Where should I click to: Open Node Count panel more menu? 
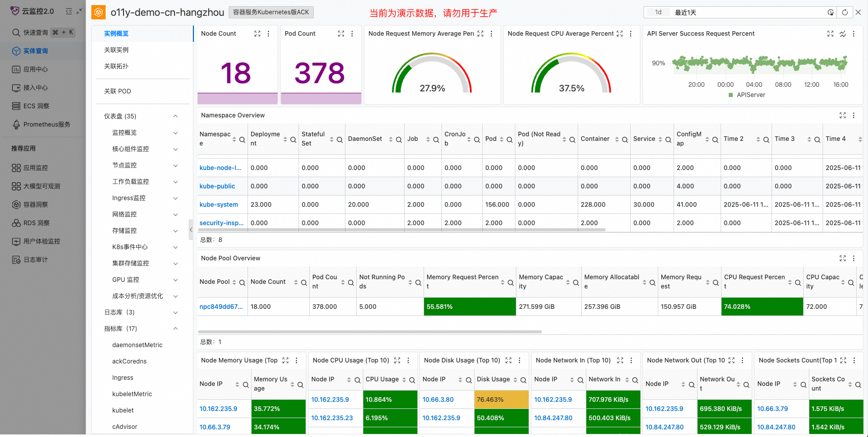click(x=269, y=34)
